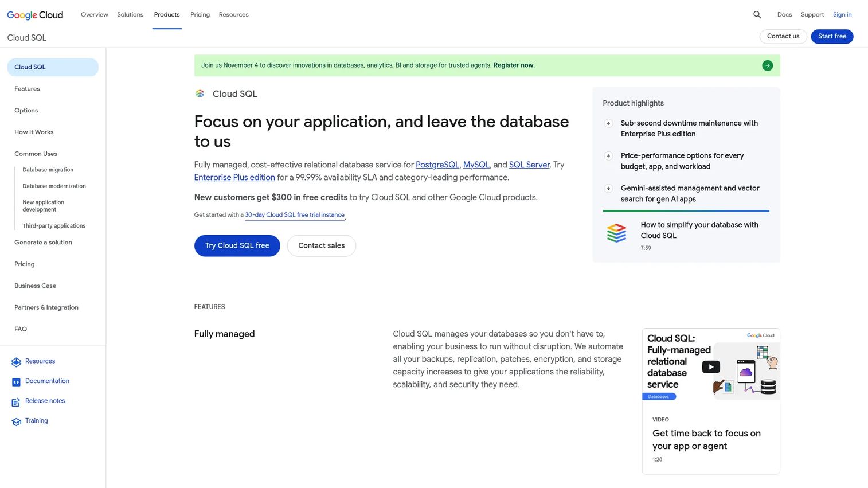
Task: Click the Cloud SQL logo beside simplify-database video
Action: 616,233
